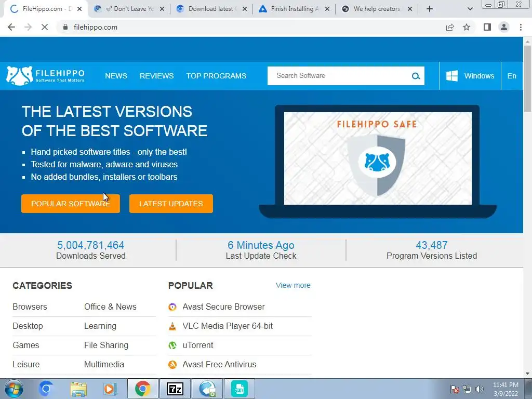Open the Multimedia category
The image size is (532, 399).
point(104,364)
